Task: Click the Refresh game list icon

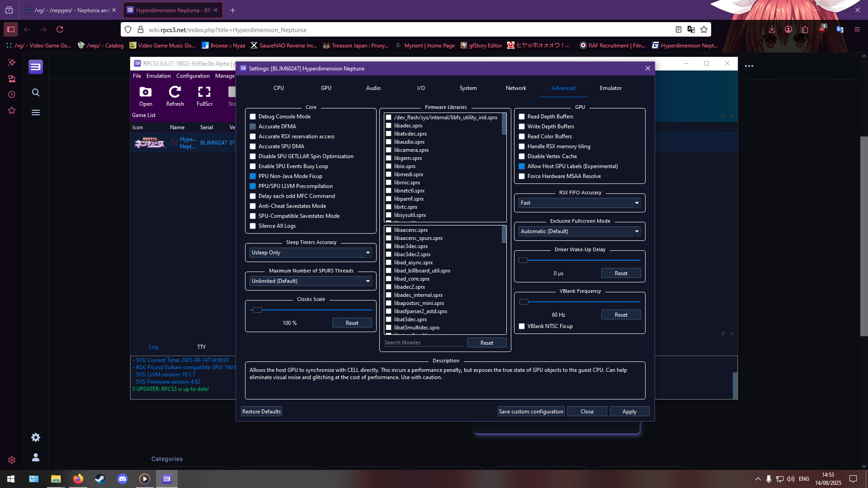Action: pos(175,93)
